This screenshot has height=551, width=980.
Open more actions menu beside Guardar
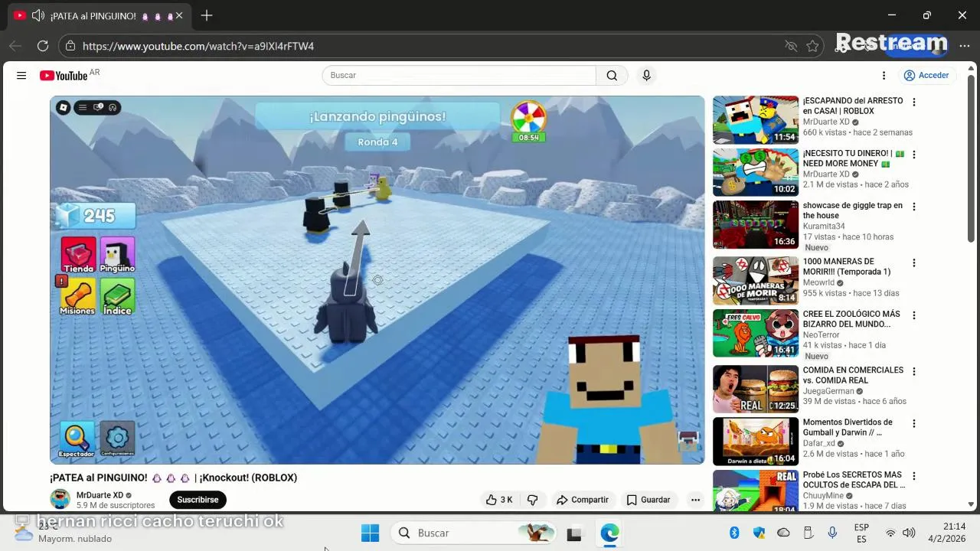[x=695, y=500]
